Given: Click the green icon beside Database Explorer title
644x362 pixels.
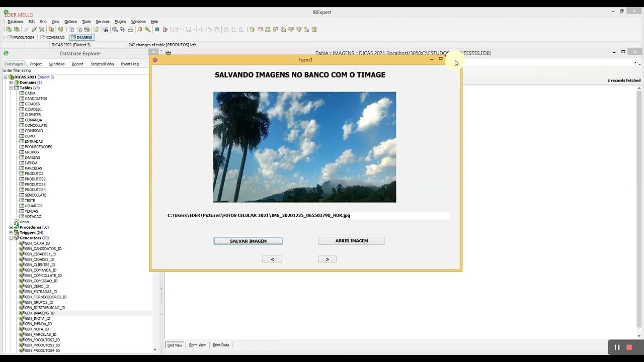Looking at the screenshot, I should coord(6,53).
